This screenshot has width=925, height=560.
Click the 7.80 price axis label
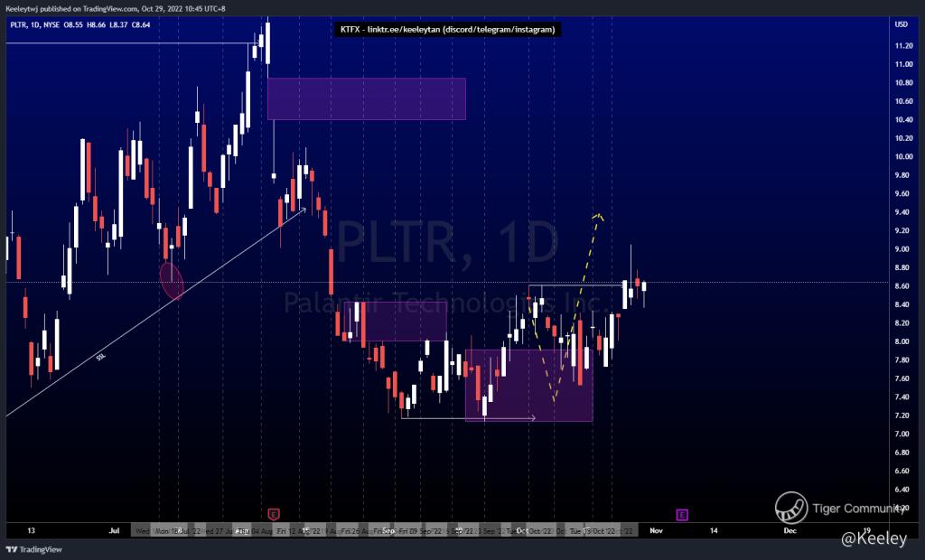(x=902, y=360)
